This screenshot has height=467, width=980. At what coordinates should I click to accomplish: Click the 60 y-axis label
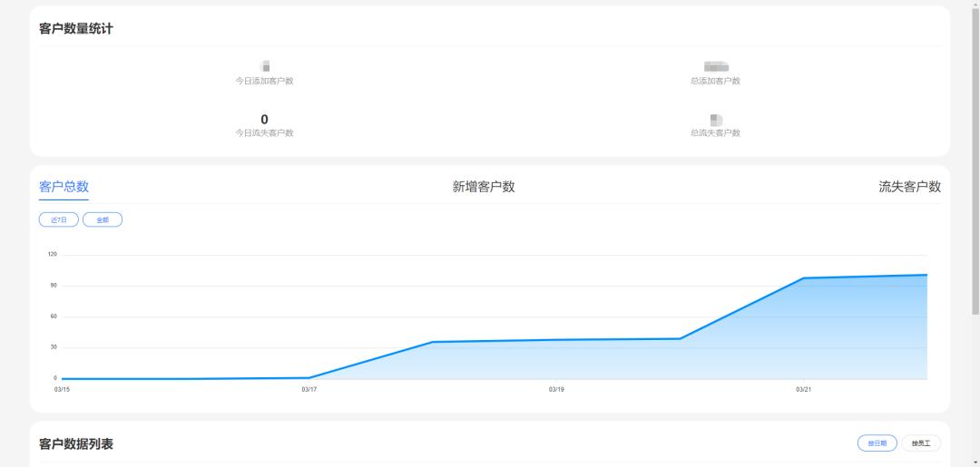54,316
